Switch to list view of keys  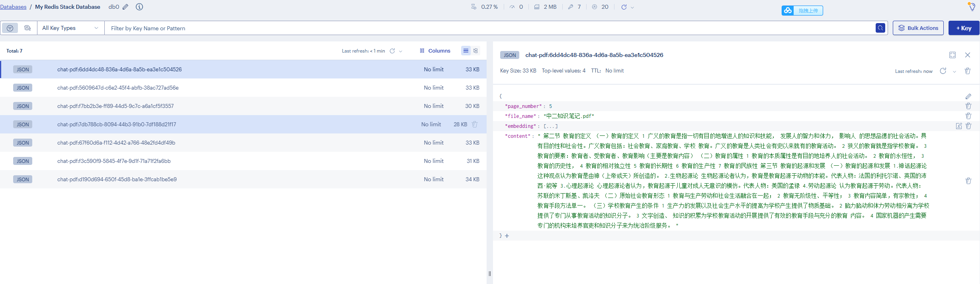click(466, 51)
